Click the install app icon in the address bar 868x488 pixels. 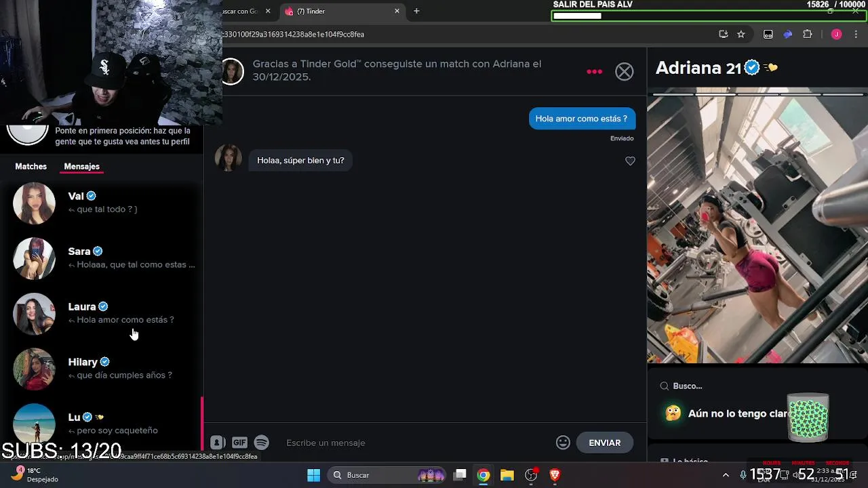coord(724,34)
